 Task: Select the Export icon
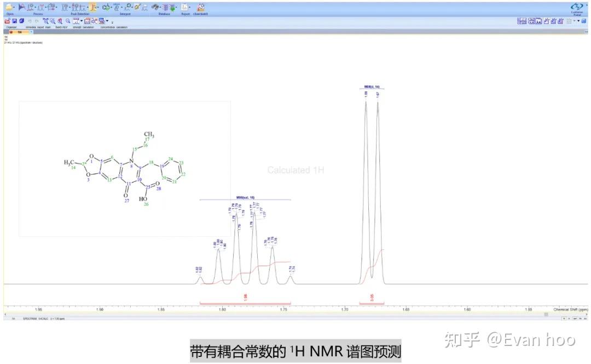pos(184,8)
